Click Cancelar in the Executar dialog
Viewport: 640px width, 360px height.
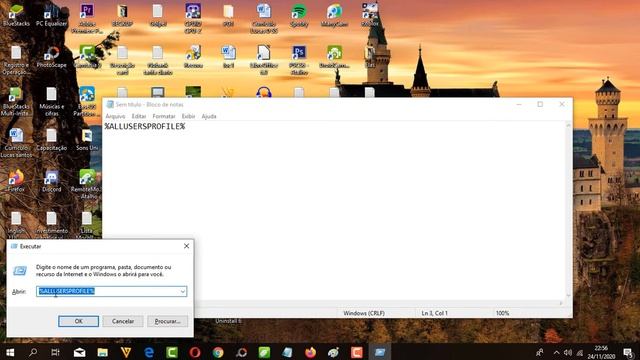click(x=123, y=321)
